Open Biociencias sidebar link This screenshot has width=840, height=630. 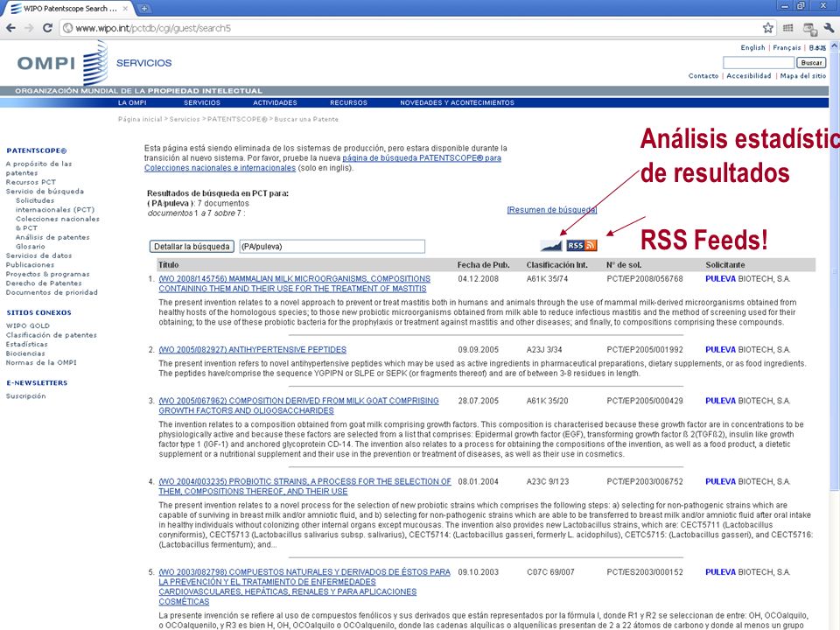[25, 353]
